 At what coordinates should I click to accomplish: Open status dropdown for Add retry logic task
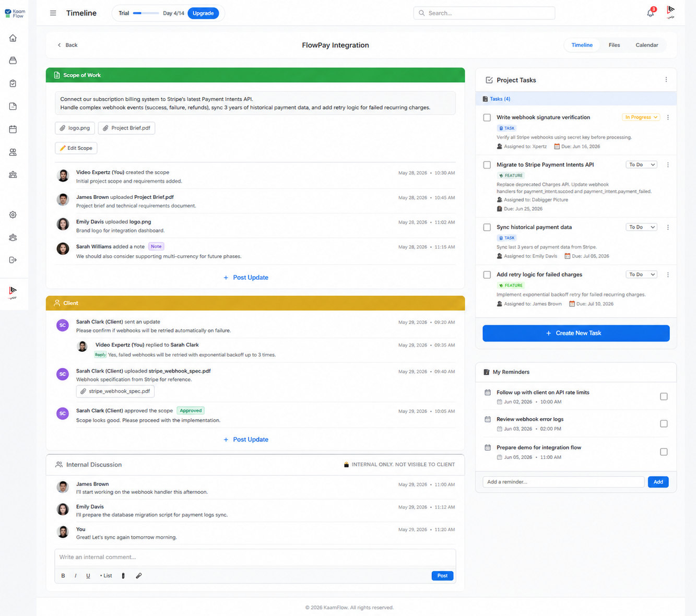click(641, 275)
